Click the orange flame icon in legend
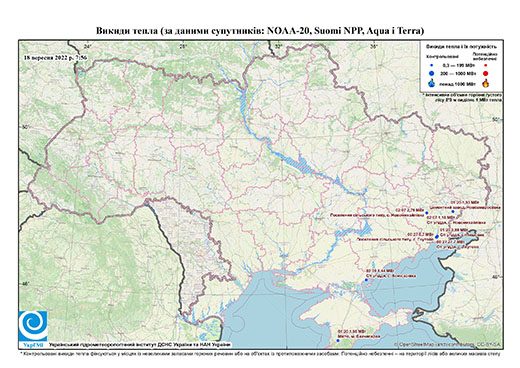This screenshot has width=520, height=368. (486, 83)
